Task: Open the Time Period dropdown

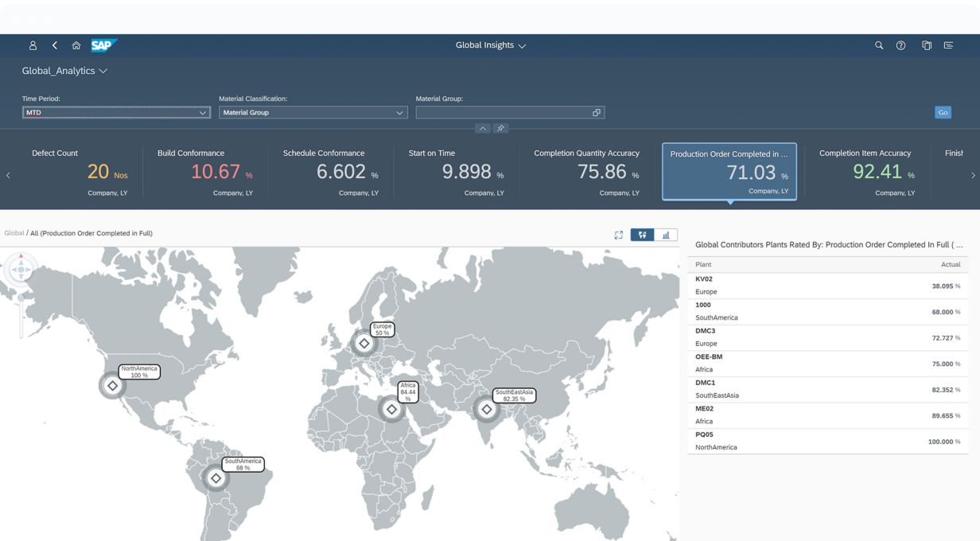Action: pyautogui.click(x=203, y=113)
